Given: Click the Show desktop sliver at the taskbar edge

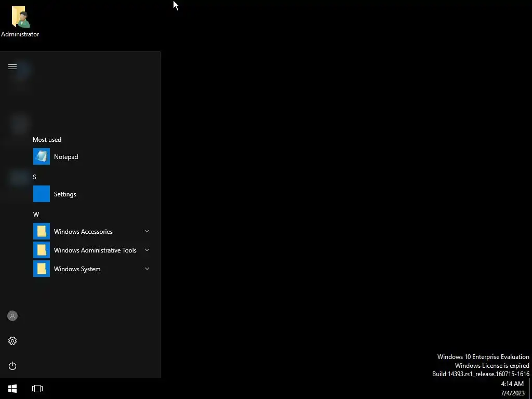Looking at the screenshot, I should 530,389.
